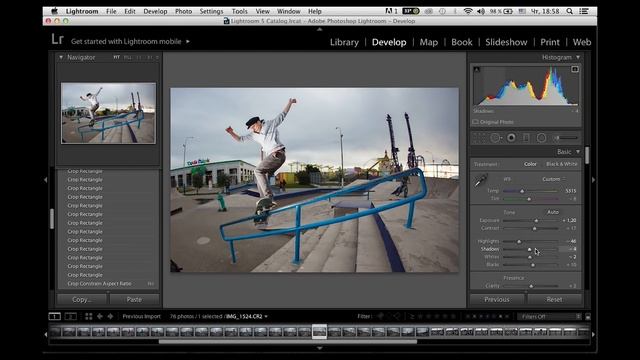Go back with the left arrow icon
This screenshot has height=360, width=640.
pos(100,316)
